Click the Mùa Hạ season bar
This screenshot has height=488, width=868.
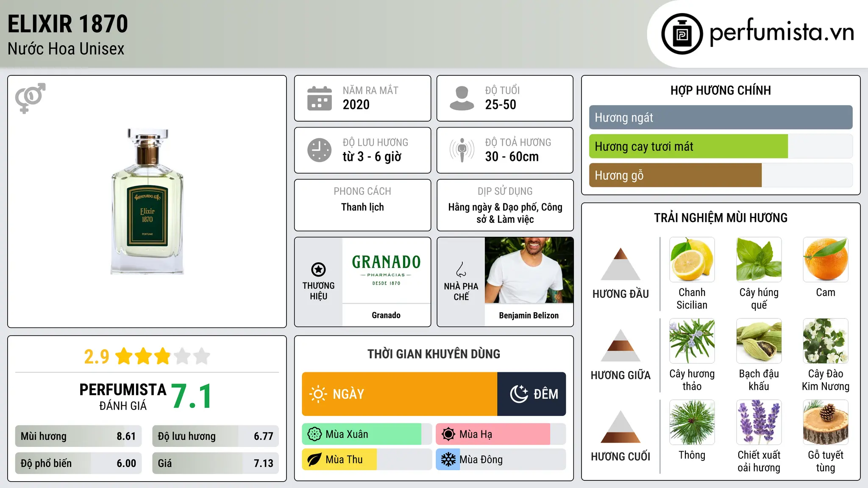[x=501, y=434]
